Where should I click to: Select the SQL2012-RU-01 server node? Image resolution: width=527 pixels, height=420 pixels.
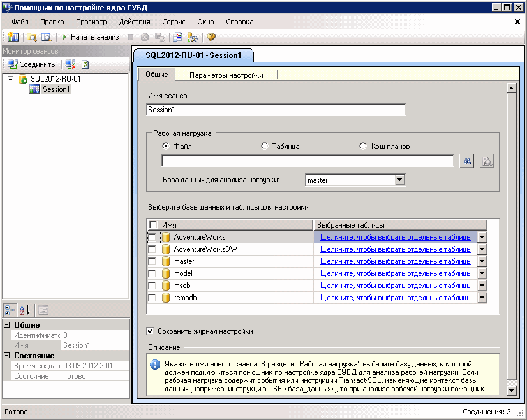(56, 79)
